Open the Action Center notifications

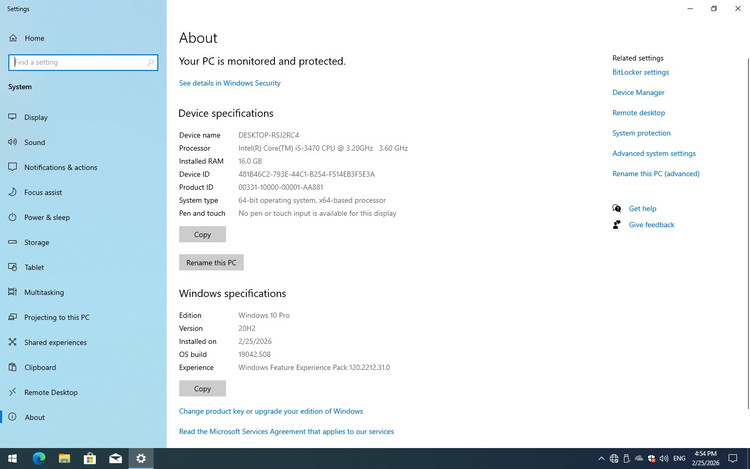(732, 458)
